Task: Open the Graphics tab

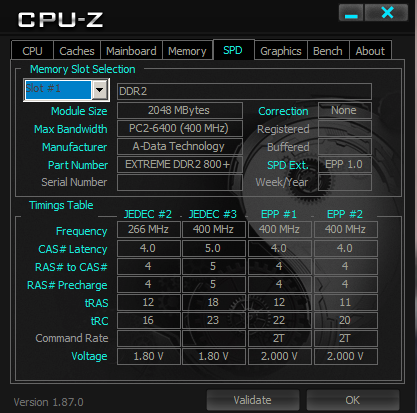Action: (281, 51)
